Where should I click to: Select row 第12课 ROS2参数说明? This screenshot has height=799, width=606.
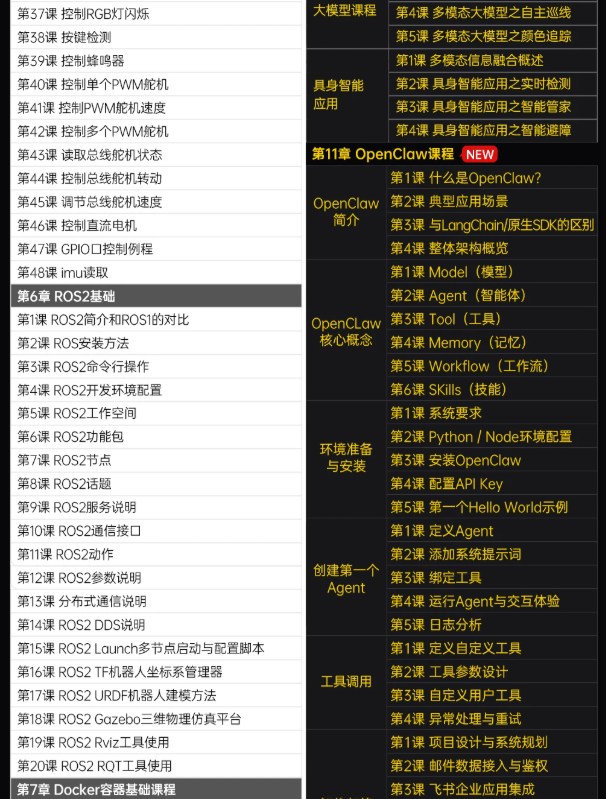[156, 577]
